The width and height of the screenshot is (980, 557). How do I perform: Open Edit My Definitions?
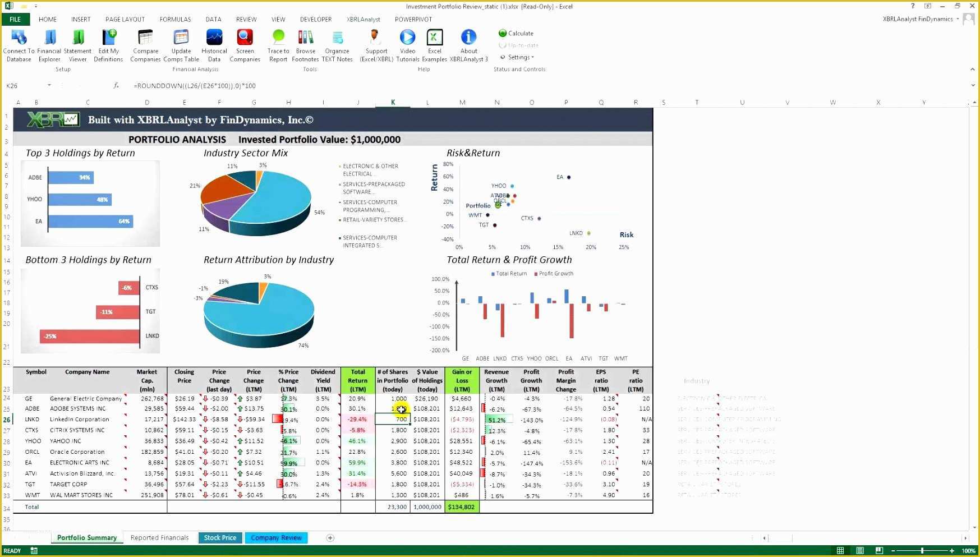point(108,45)
